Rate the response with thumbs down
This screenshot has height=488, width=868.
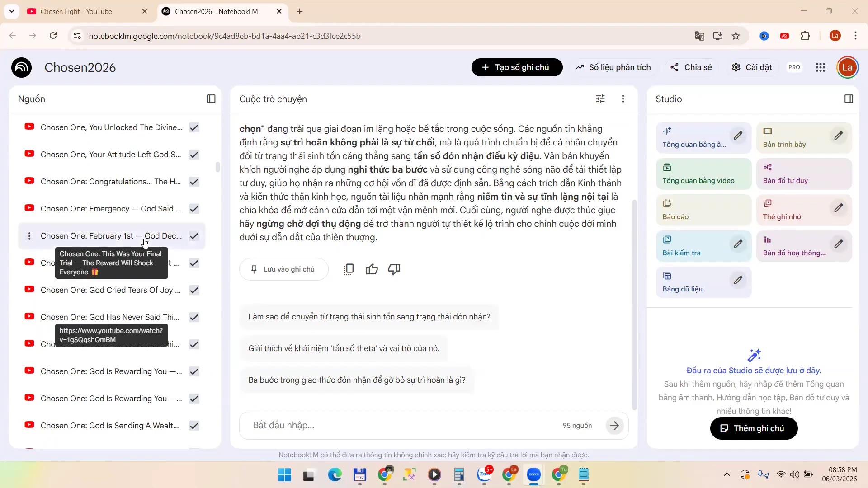pyautogui.click(x=394, y=269)
